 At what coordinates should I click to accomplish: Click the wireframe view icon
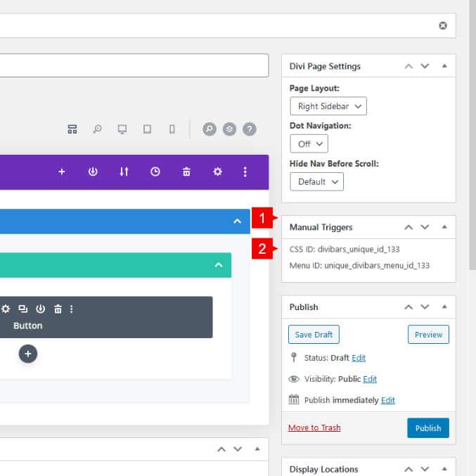click(x=72, y=129)
